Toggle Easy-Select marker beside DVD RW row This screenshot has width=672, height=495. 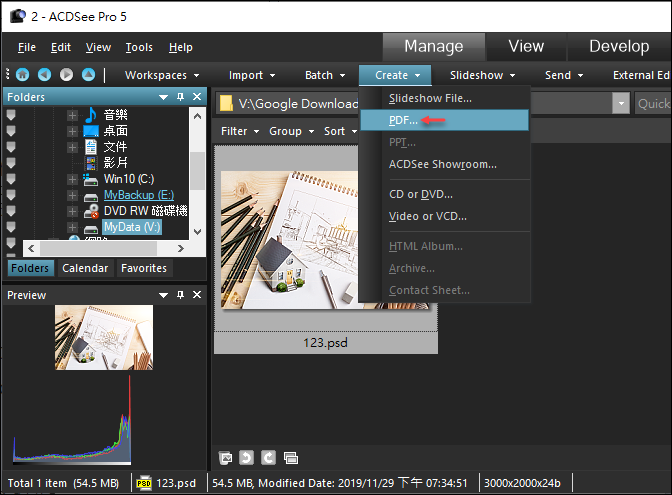11,211
